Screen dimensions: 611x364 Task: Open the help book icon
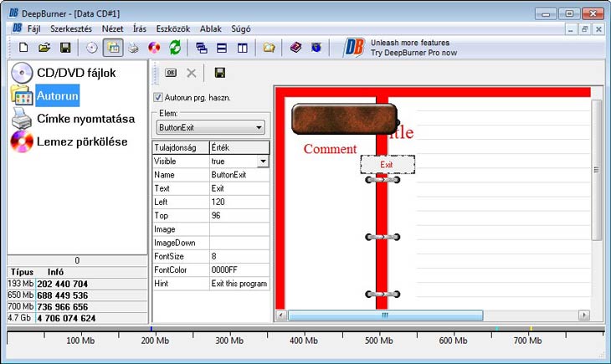(x=295, y=48)
